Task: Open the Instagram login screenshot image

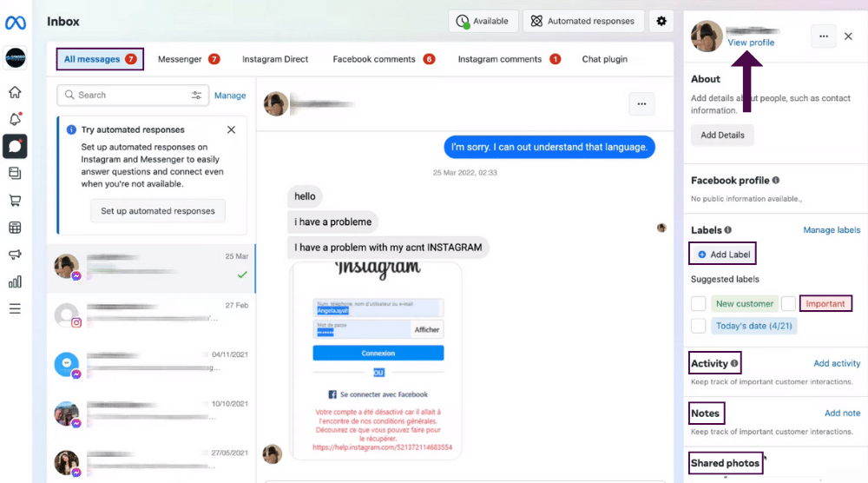Action: (x=378, y=361)
